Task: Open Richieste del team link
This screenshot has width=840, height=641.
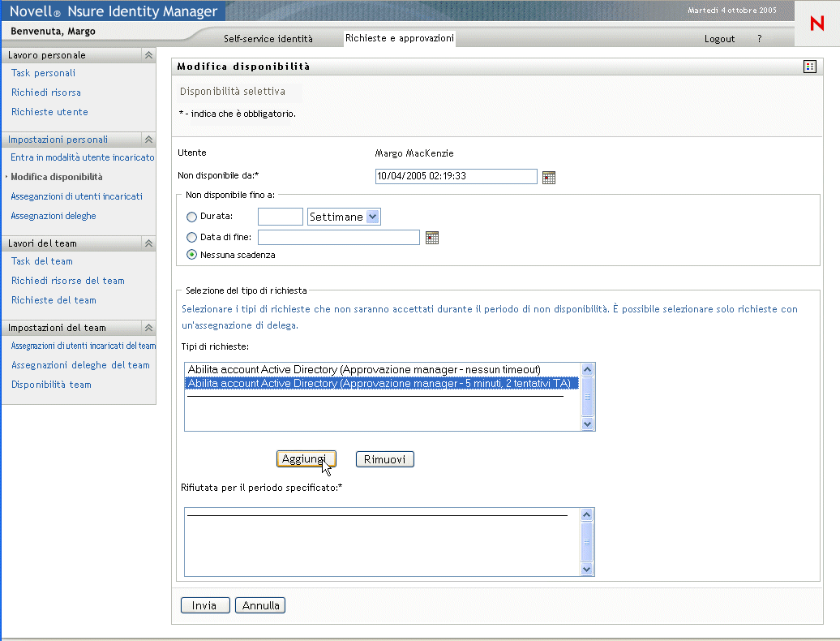Action: (54, 300)
